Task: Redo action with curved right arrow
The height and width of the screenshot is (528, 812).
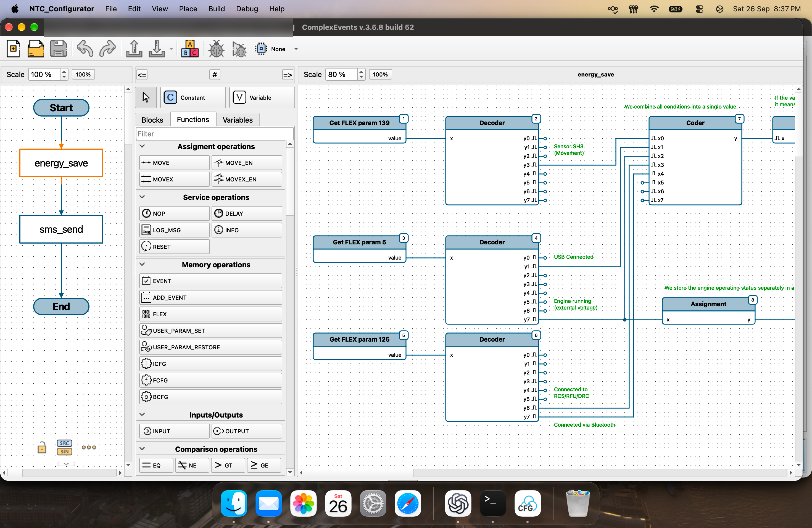Action: [x=107, y=48]
